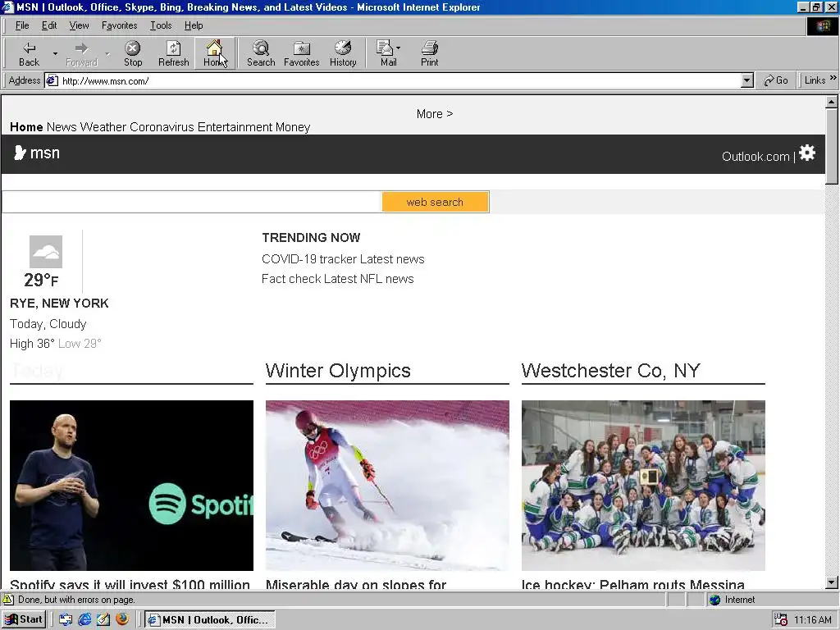Viewport: 840px width, 630px height.
Task: Click the Forward arrow button
Action: (x=81, y=53)
